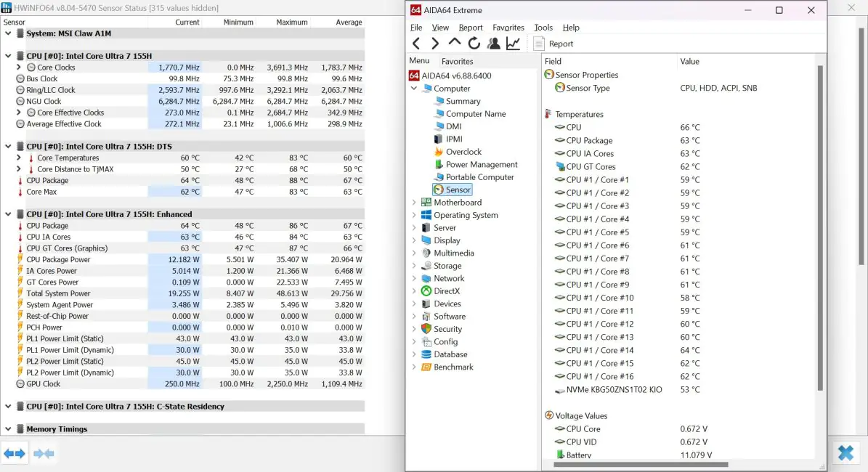Click the expand columns arrows icon in HWiNFO
This screenshot has width=868, height=472.
click(x=15, y=454)
